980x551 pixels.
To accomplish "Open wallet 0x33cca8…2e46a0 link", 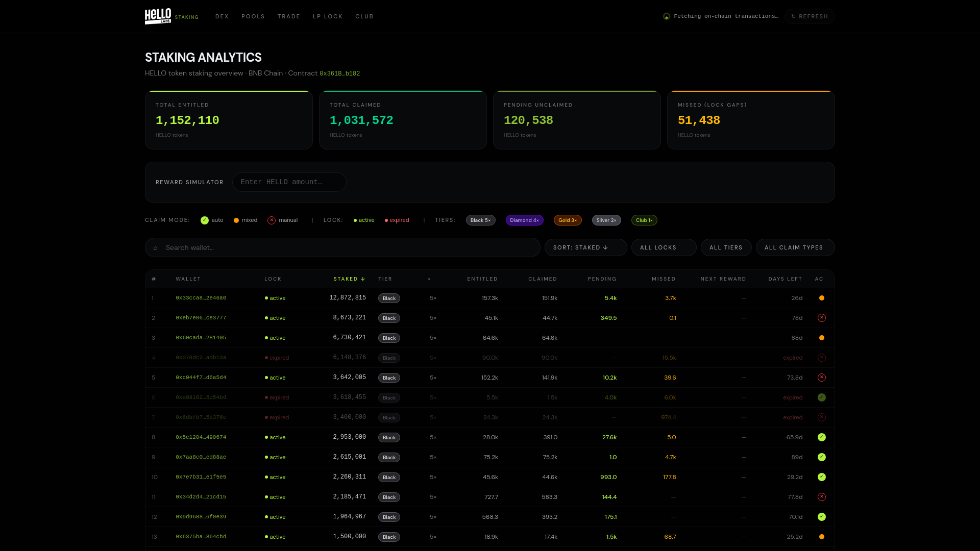I will pos(201,298).
